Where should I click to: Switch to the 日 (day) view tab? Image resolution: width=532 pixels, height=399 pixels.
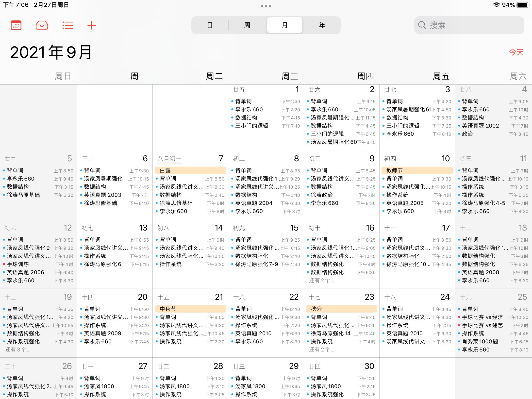210,25
